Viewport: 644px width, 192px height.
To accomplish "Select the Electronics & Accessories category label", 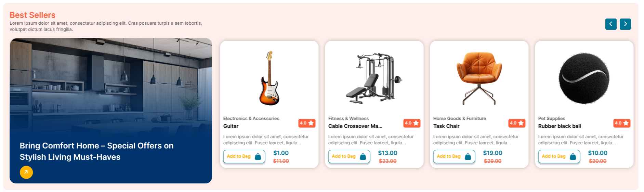I will pyautogui.click(x=251, y=118).
